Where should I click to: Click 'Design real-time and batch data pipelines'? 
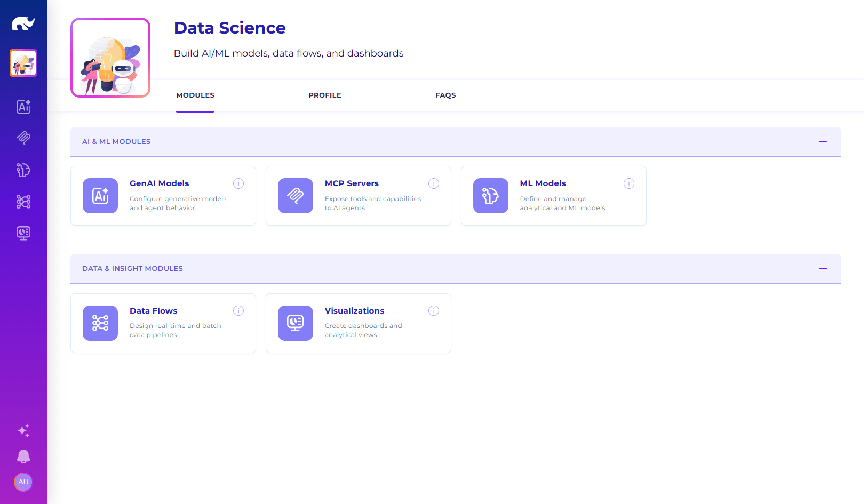pos(176,330)
